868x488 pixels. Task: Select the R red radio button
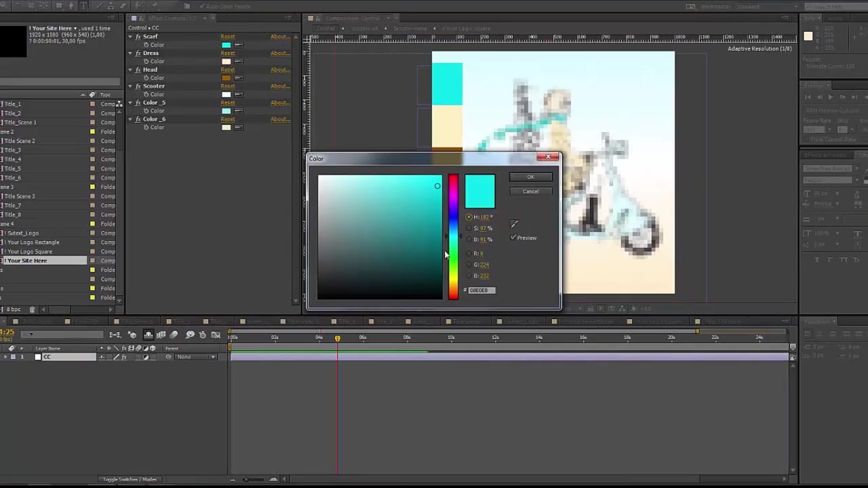pyautogui.click(x=469, y=253)
